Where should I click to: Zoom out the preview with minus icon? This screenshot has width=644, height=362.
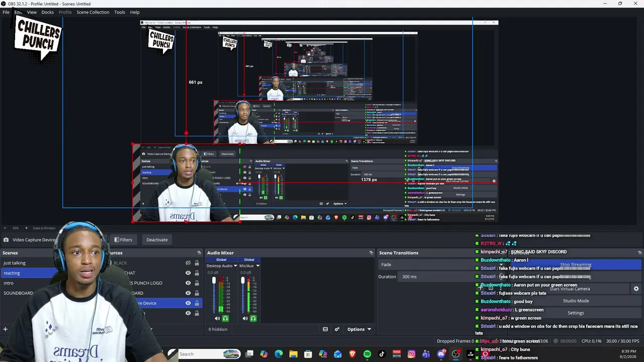point(5,228)
